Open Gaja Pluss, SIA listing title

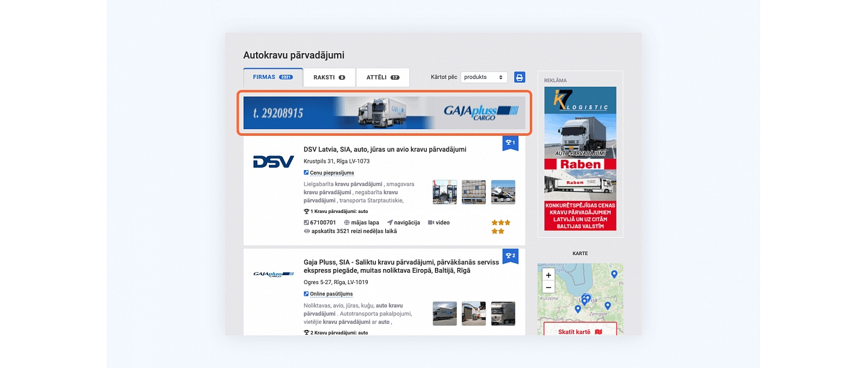401,266
